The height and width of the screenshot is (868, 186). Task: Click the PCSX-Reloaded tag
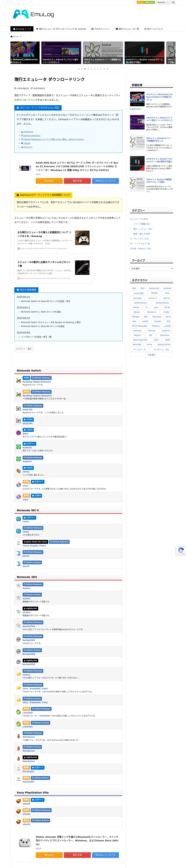[140, 326]
